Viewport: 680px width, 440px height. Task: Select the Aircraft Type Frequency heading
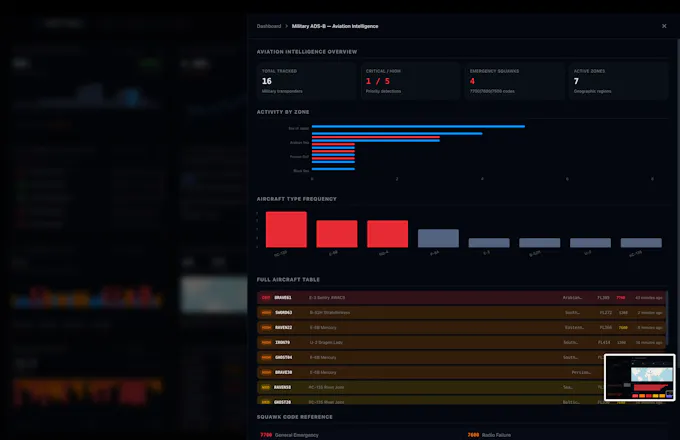click(x=297, y=199)
